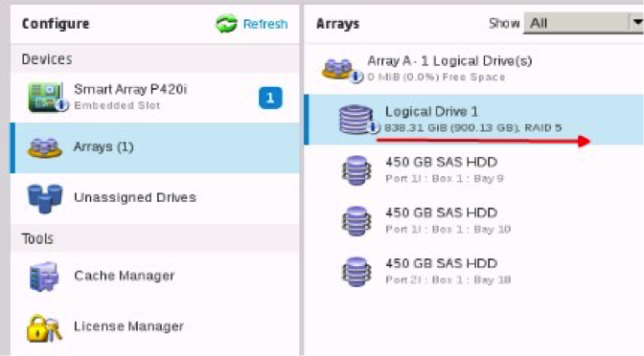Click the Devices section header
Viewport: 644px width, 356px height.
click(x=47, y=59)
